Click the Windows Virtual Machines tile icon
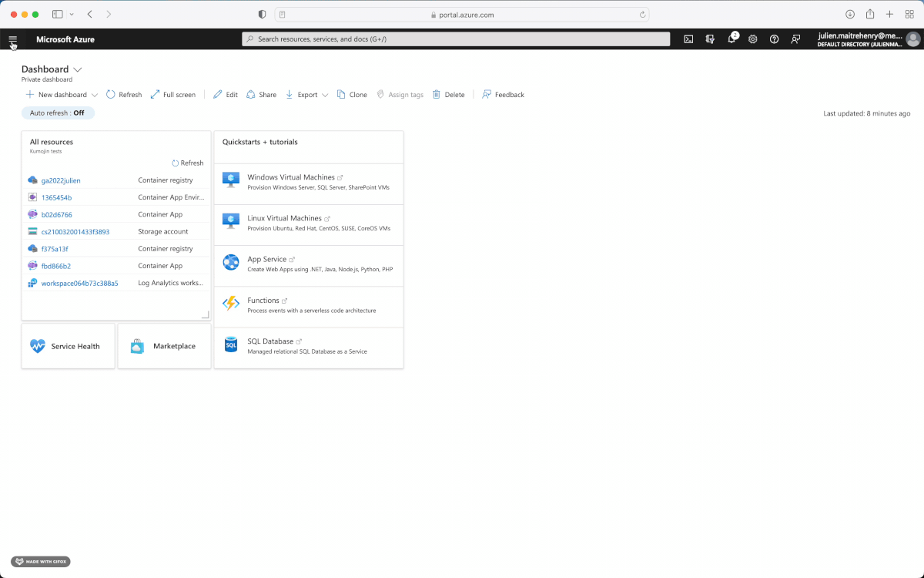Viewport: 924px width, 578px height. tap(231, 180)
